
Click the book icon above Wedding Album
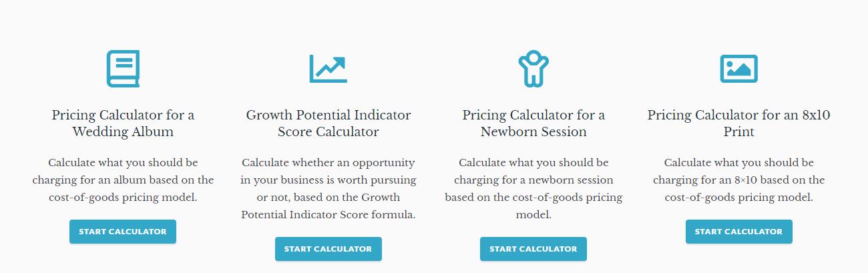pos(123,69)
